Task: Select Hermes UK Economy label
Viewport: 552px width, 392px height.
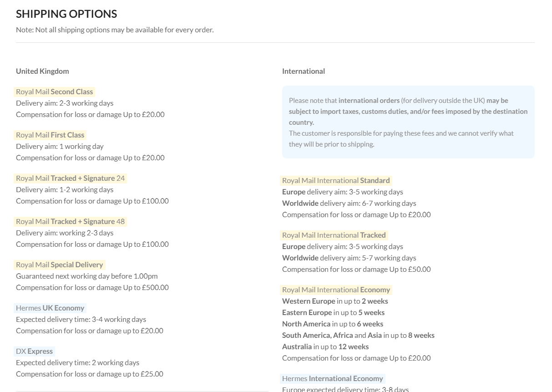Action: [x=50, y=308]
